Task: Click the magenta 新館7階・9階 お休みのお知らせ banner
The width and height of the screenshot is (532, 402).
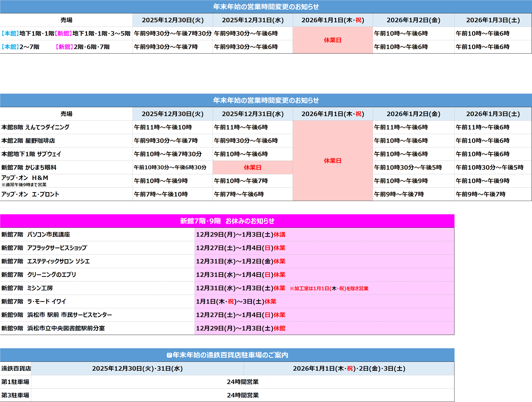Action: pos(227,221)
